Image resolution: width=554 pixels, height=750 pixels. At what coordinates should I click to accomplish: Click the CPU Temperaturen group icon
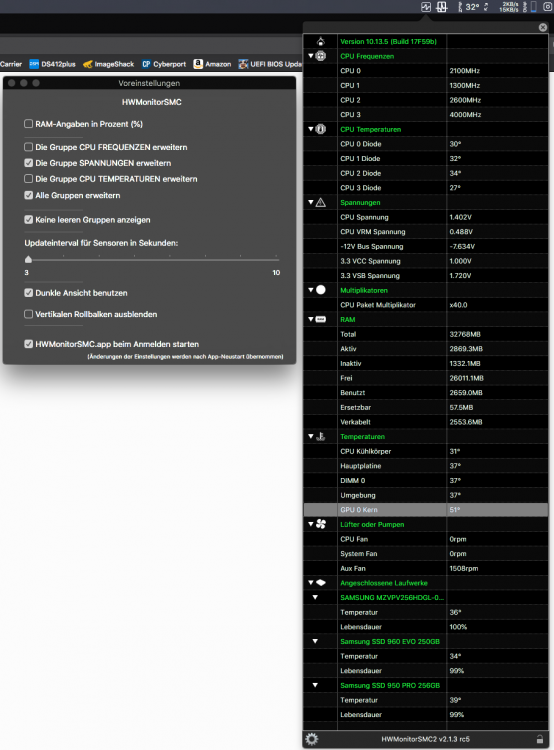(x=321, y=129)
